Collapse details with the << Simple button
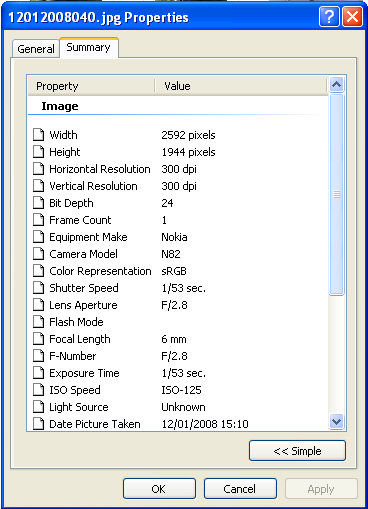This screenshot has width=368, height=509. [297, 451]
